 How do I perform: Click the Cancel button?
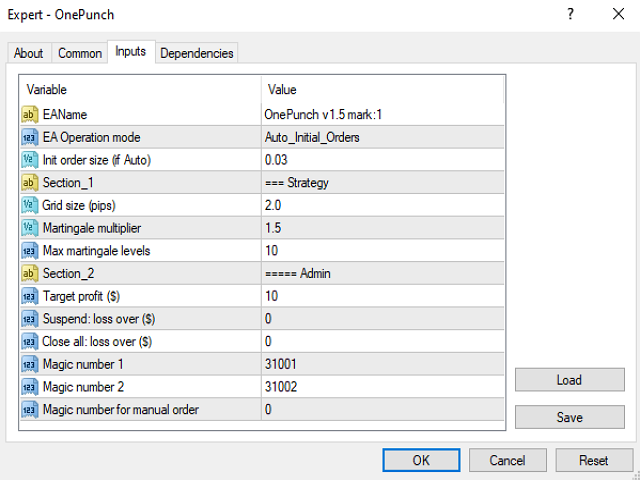point(507,460)
